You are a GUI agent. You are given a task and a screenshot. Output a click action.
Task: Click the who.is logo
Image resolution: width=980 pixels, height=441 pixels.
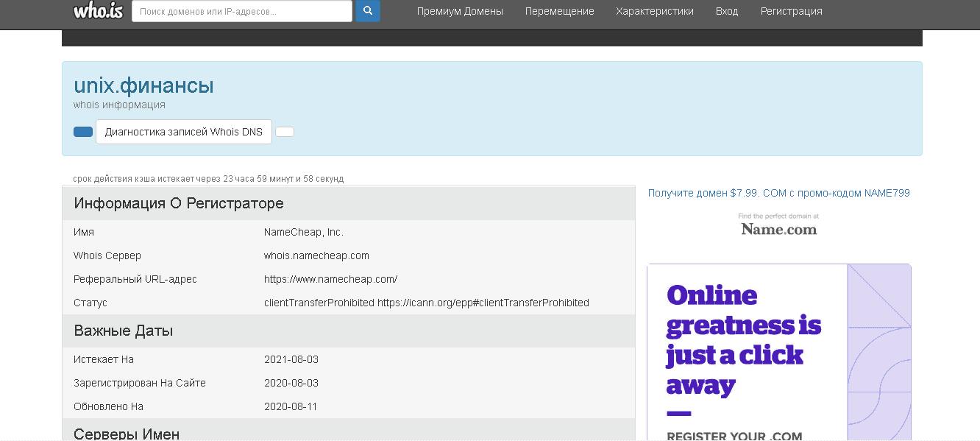pos(96,10)
